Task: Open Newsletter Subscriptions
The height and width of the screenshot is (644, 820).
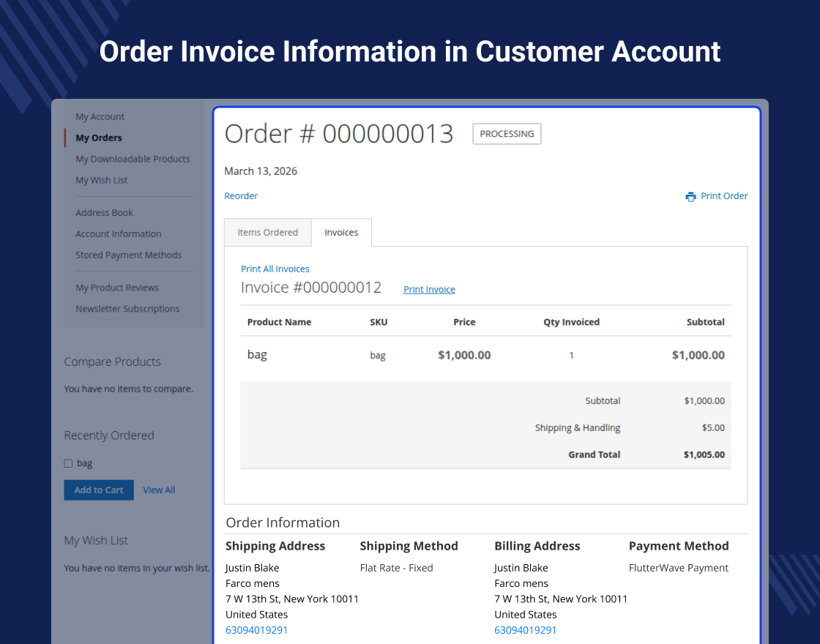Action: [127, 309]
